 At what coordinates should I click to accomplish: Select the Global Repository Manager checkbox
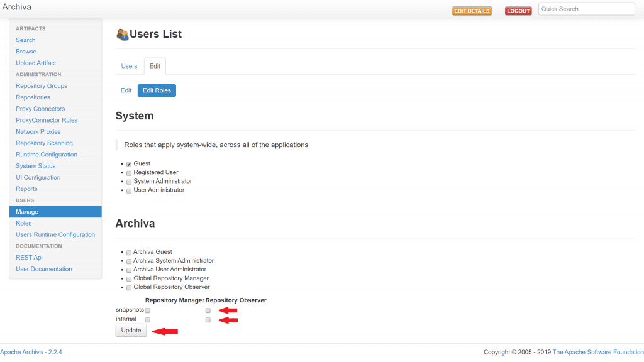point(129,278)
